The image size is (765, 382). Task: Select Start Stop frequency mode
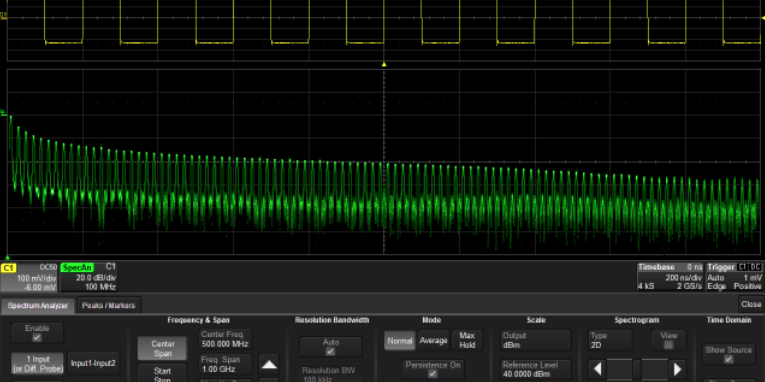click(162, 373)
